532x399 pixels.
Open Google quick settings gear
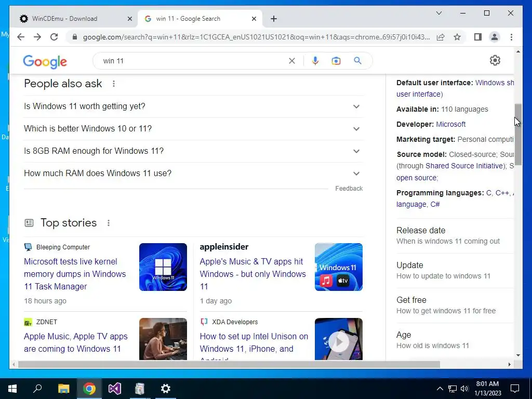pos(495,60)
